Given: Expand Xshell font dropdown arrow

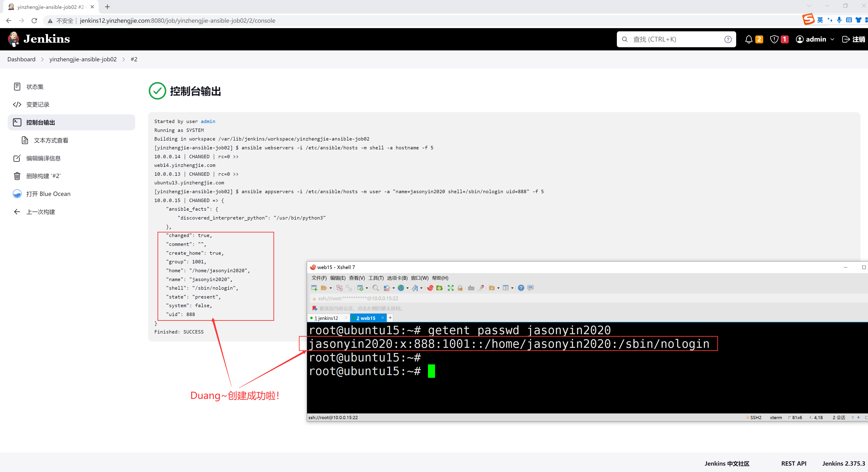Looking at the screenshot, I should (x=422, y=288).
